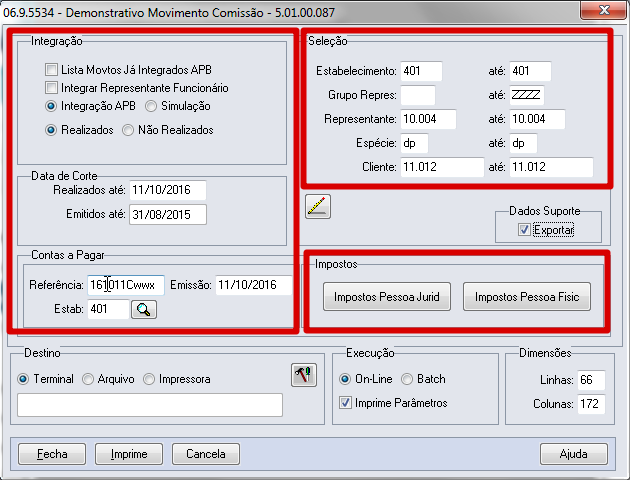The image size is (630, 480).
Task: Click the Grupo Repres até ZZZZ field
Action: click(527, 95)
